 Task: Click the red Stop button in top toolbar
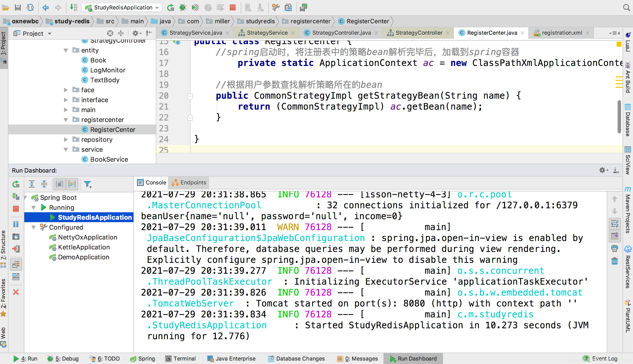tap(232, 7)
